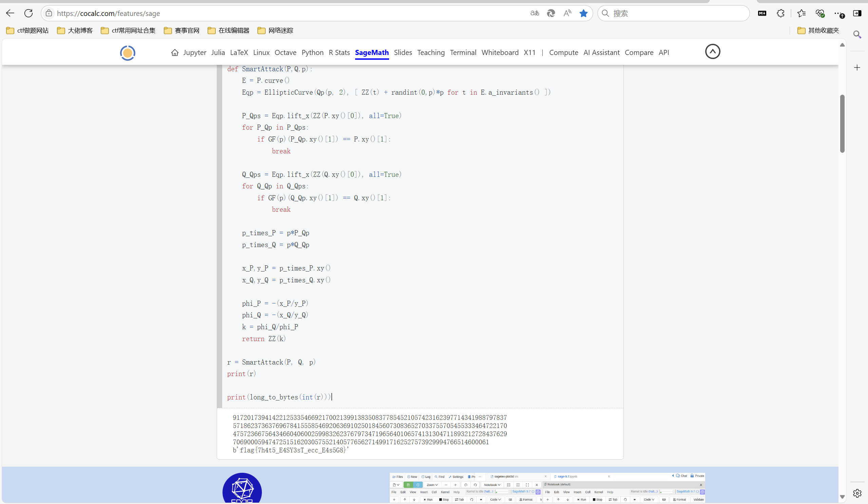
Task: Click the flag output line
Action: 291,450
